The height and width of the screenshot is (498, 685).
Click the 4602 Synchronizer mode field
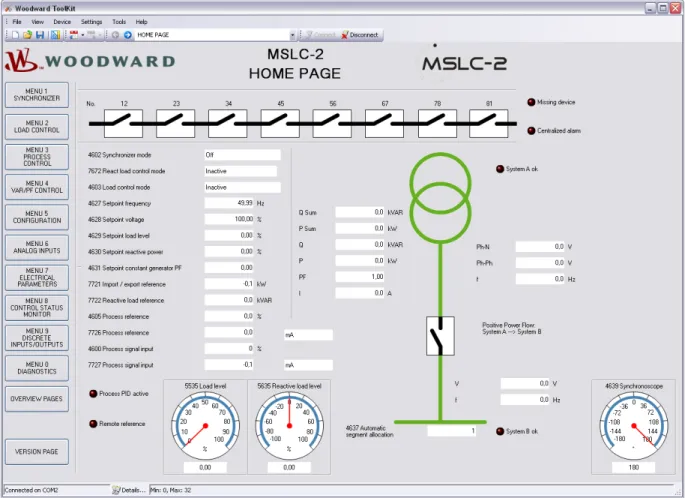242,155
